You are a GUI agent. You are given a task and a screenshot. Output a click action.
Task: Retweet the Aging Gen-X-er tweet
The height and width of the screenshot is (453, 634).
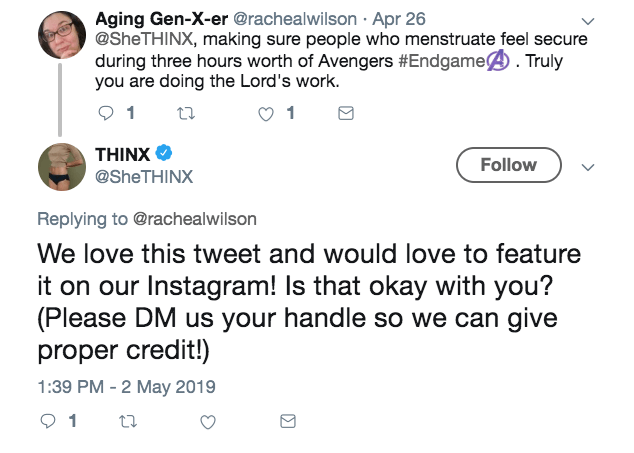(185, 114)
